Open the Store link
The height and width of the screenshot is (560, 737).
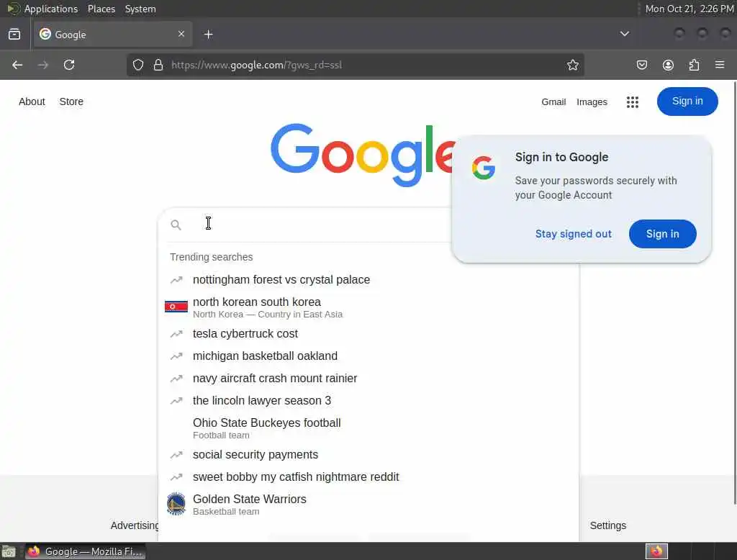click(x=71, y=101)
